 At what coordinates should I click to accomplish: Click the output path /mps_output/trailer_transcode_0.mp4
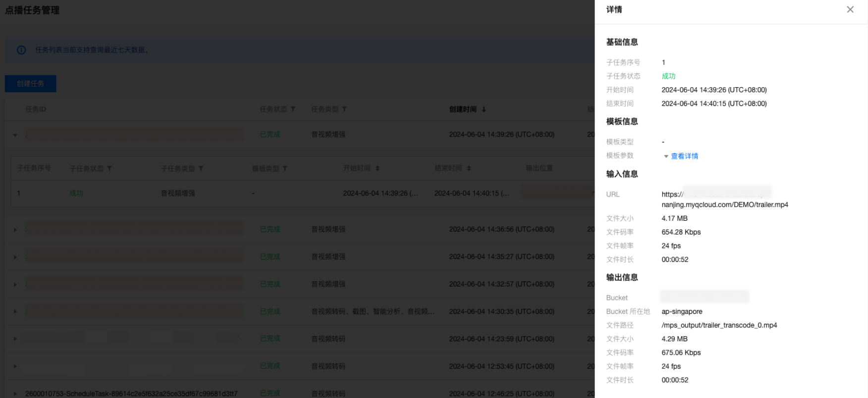pos(719,325)
